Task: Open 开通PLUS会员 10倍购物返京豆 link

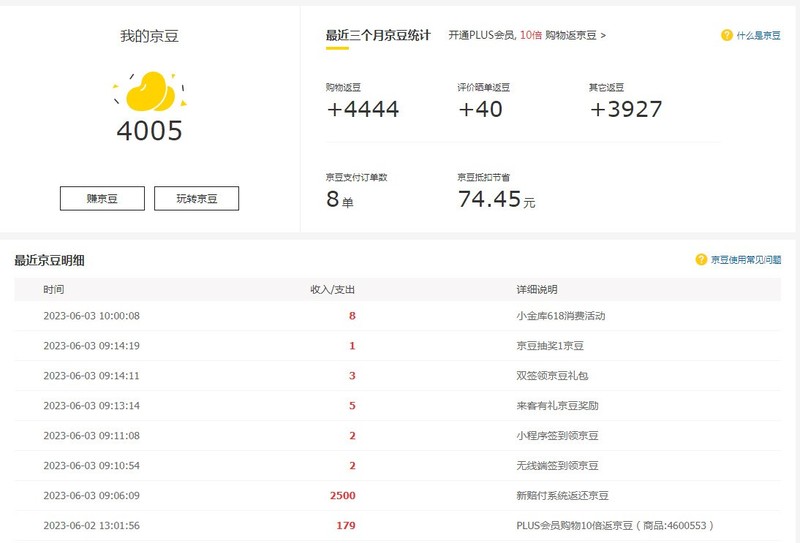Action: [527, 35]
